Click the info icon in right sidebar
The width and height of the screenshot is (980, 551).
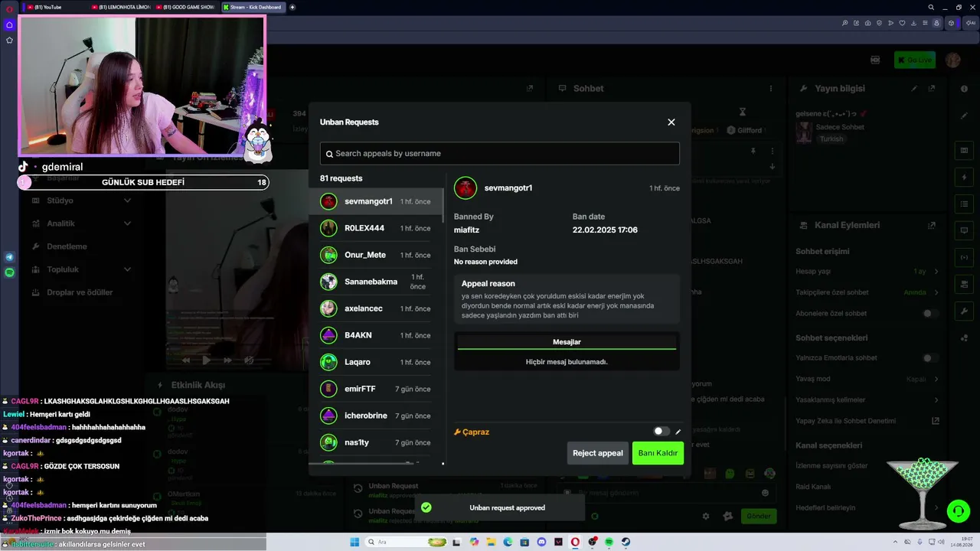pos(964,89)
